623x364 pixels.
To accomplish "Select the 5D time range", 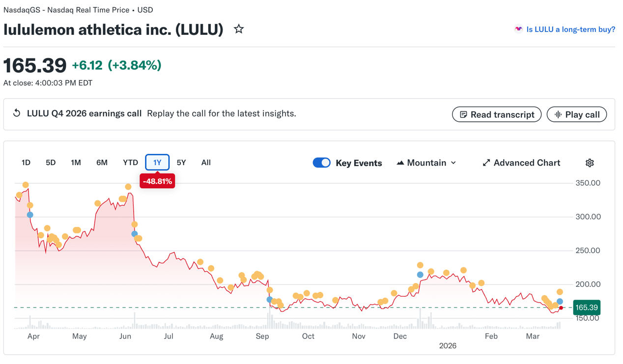I will pos(50,162).
